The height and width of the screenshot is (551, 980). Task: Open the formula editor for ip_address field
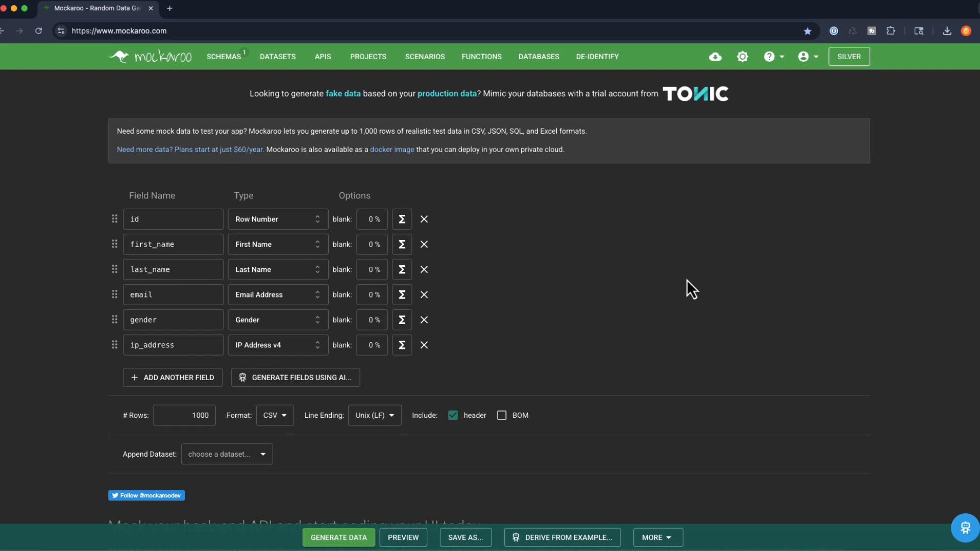(402, 345)
